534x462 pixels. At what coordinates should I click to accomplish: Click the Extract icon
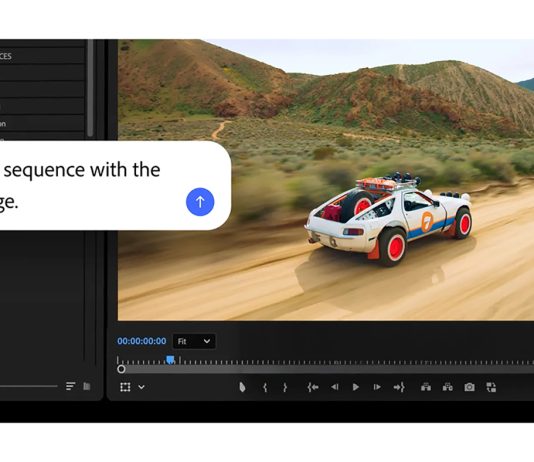pos(447,387)
